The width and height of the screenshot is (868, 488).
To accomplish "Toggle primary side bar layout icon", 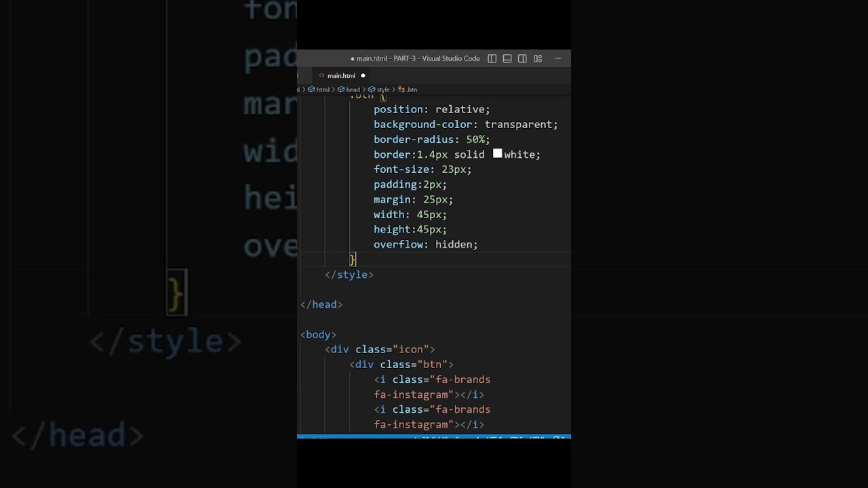I will [492, 59].
